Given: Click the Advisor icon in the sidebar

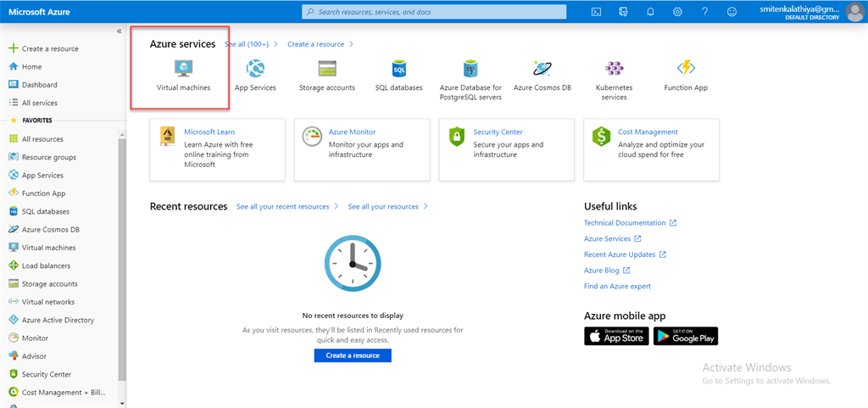Looking at the screenshot, I should pyautogui.click(x=14, y=356).
